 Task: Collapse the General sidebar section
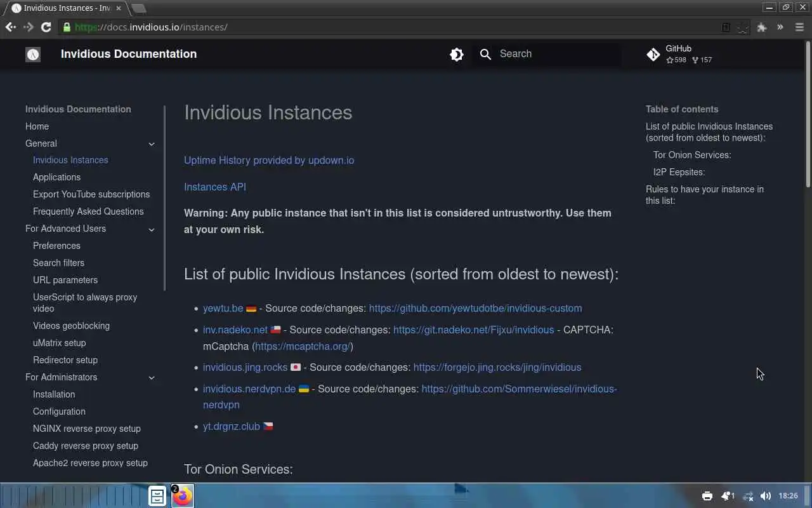[152, 144]
